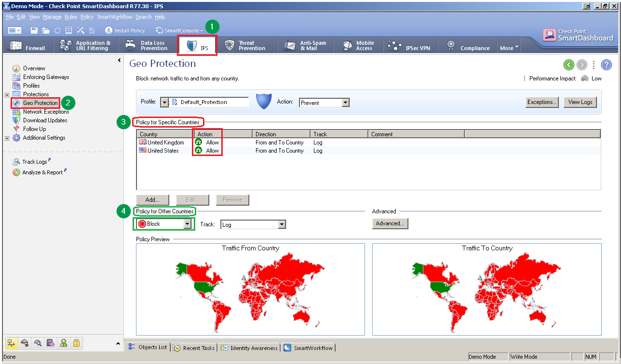
Task: Click the users icon in bottom panel
Action: (63, 343)
